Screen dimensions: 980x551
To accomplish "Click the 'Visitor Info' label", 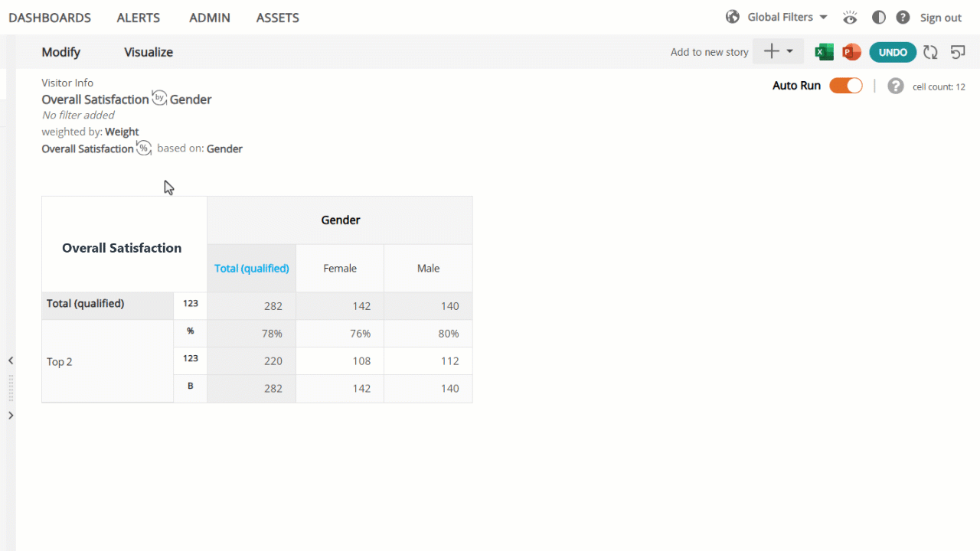I will point(67,83).
